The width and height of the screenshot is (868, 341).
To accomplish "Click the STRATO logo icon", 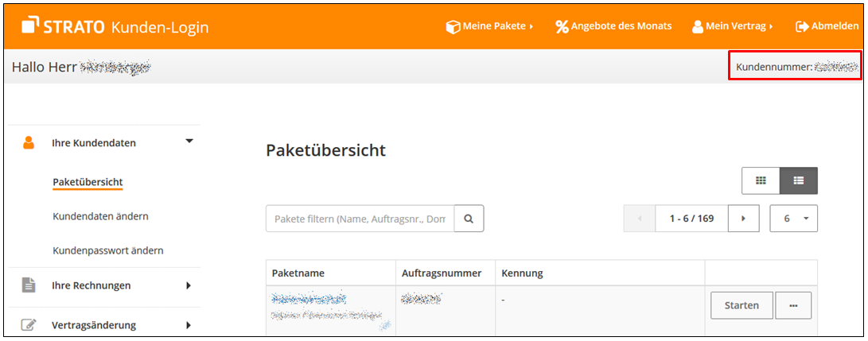I will 30,25.
